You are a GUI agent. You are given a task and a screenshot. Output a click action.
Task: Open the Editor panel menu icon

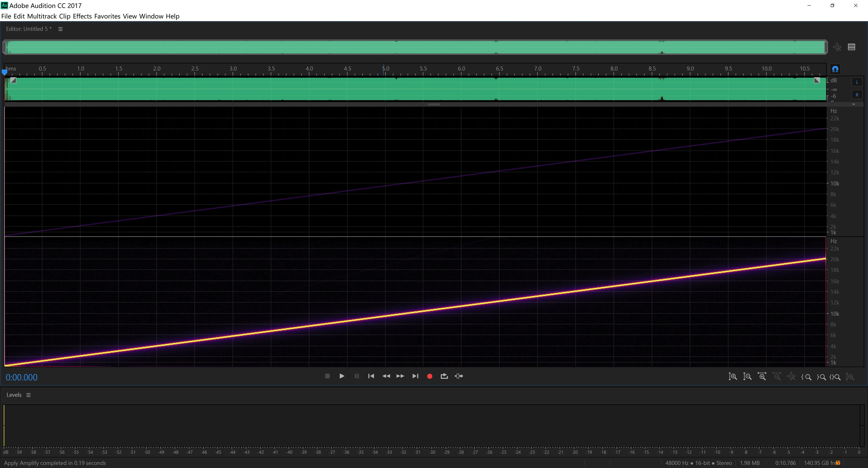click(61, 29)
